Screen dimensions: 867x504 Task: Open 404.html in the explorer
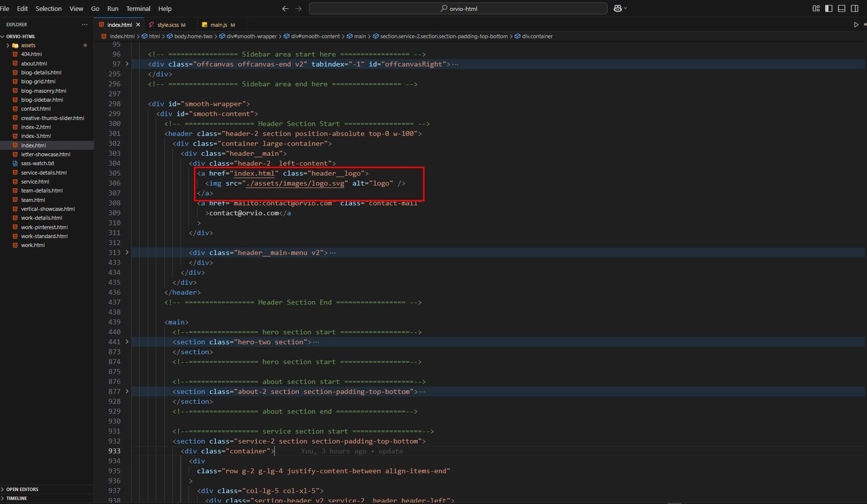coord(31,54)
